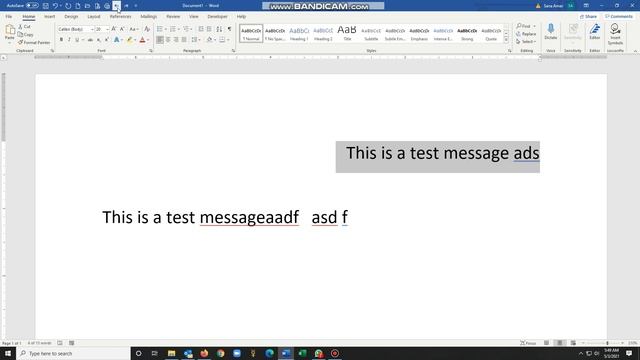Open line and paragraph spacing options
This screenshot has width=640, height=360.
click(x=195, y=40)
